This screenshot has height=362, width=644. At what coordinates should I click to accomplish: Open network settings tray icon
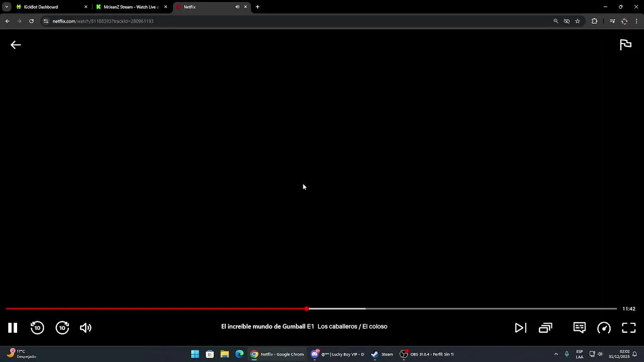592,354
